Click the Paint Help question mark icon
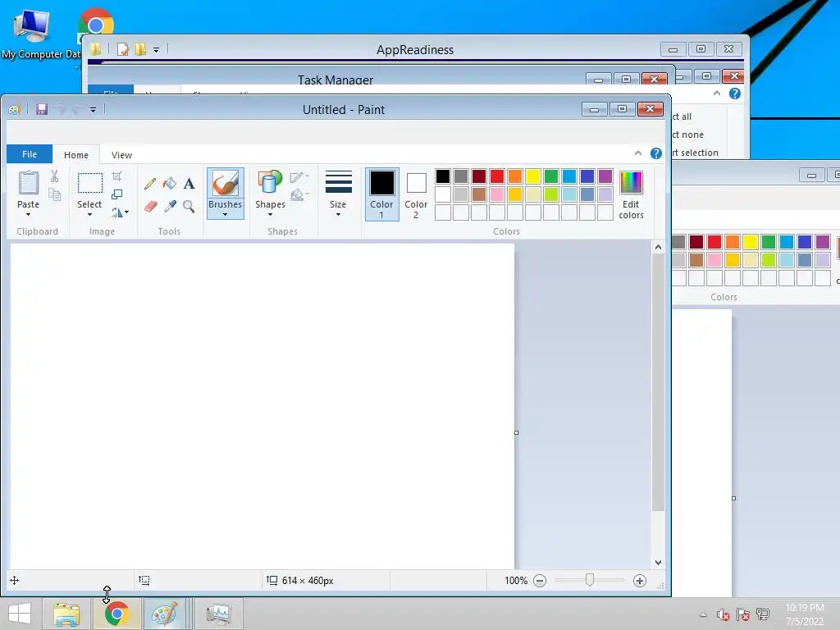This screenshot has height=630, width=840. click(655, 153)
